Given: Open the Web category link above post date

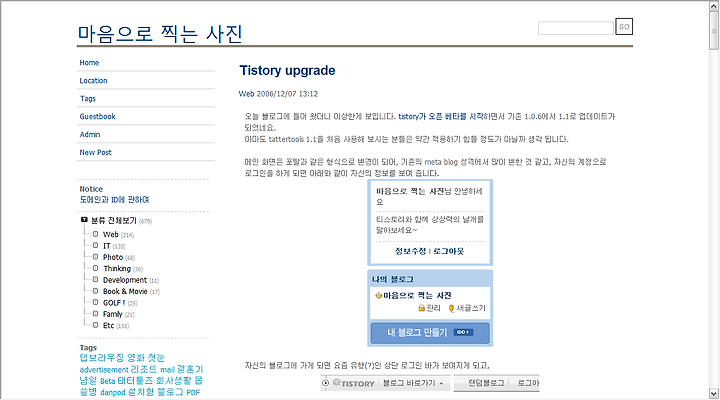Looking at the screenshot, I should click(246, 94).
